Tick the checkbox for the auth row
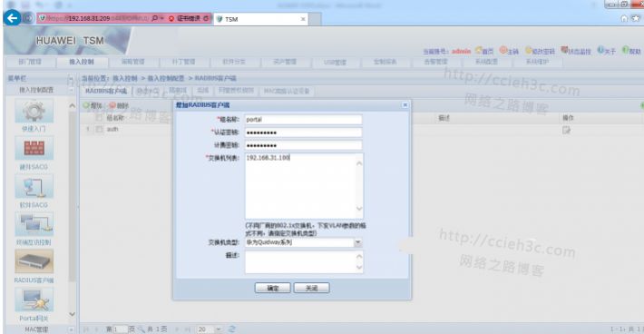The height and width of the screenshot is (334, 644). [99, 129]
